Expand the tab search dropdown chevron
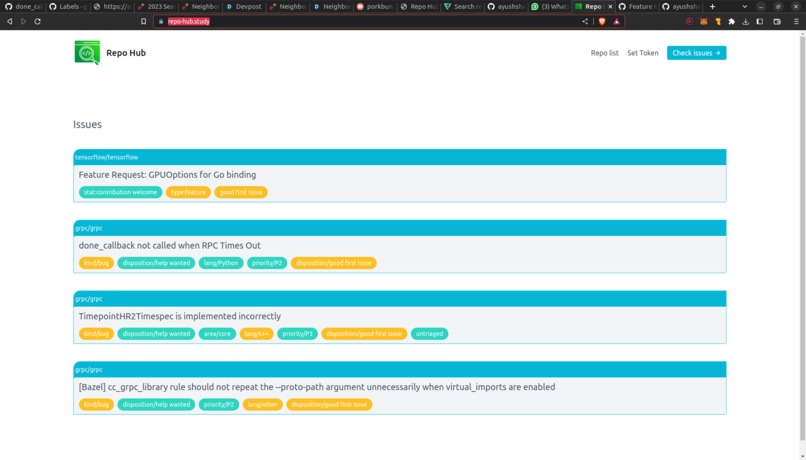This screenshot has height=460, width=806. point(744,7)
